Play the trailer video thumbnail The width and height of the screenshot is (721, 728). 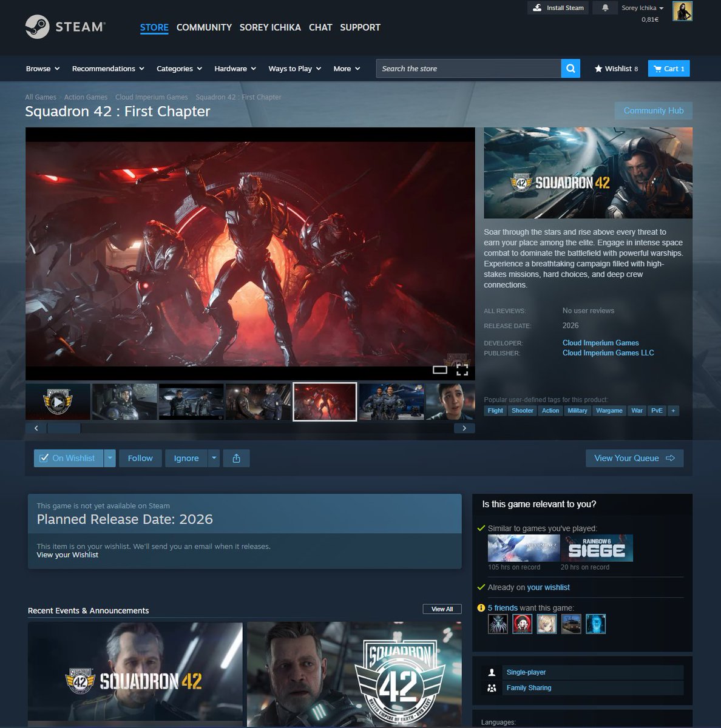coord(58,402)
